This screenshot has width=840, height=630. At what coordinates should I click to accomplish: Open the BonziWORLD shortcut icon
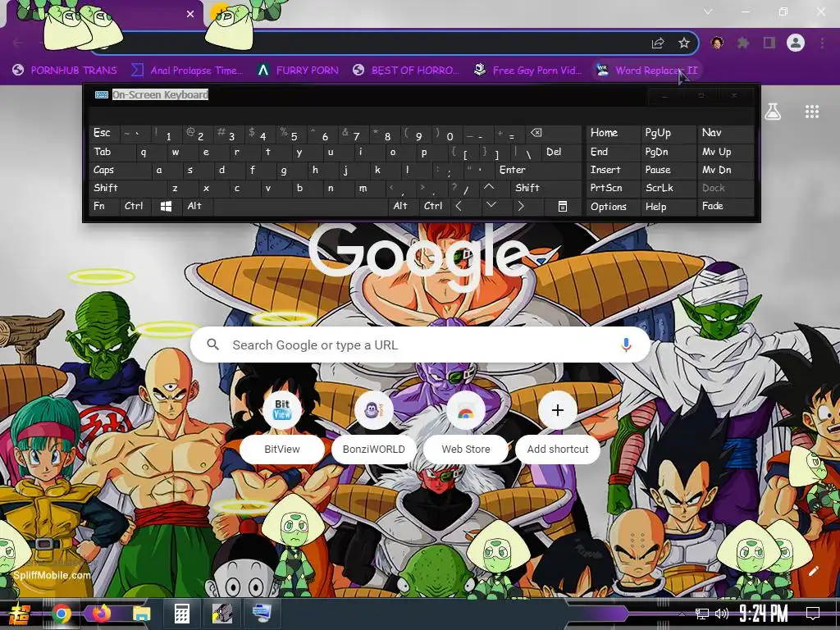(373, 410)
